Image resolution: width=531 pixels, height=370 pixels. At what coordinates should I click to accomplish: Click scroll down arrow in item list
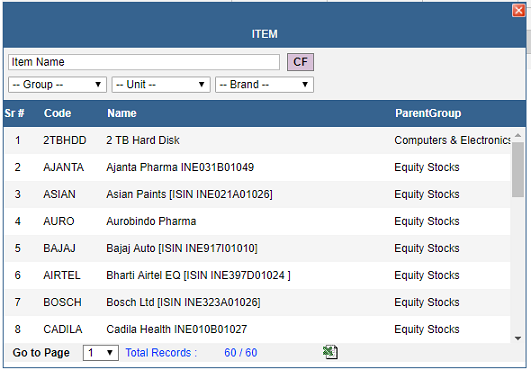tap(518, 338)
